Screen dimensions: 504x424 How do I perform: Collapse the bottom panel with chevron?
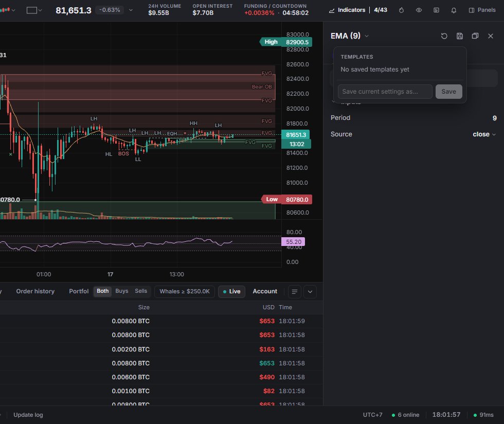tap(310, 292)
